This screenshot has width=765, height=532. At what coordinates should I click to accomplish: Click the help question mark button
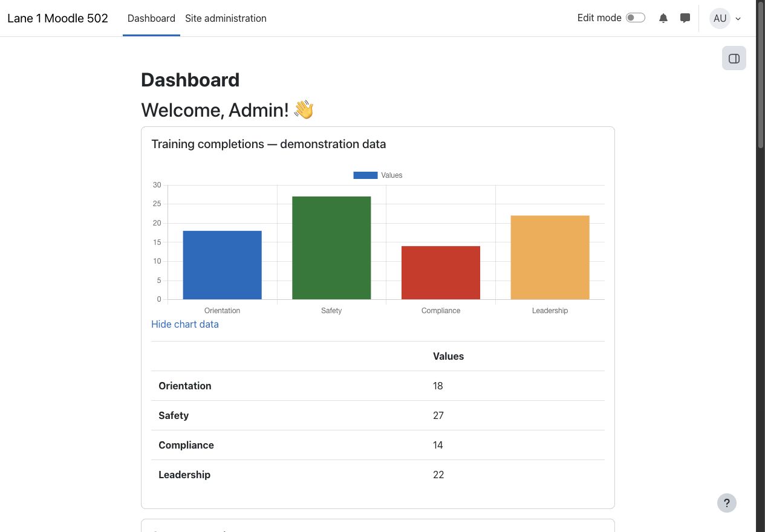(x=727, y=503)
